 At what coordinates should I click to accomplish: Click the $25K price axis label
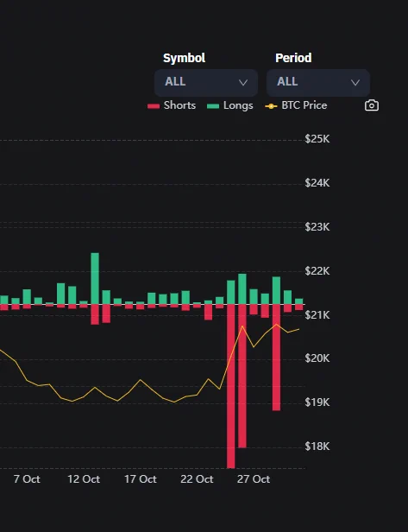pos(317,139)
